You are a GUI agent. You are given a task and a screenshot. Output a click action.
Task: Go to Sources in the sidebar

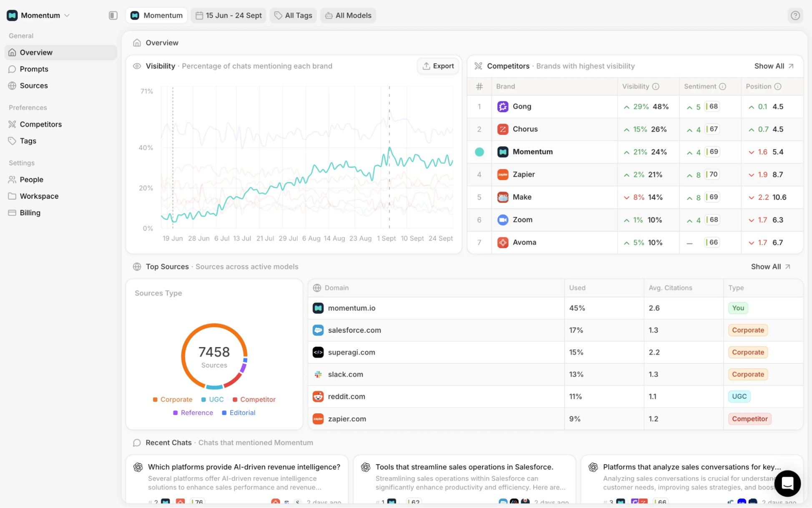(x=61, y=86)
